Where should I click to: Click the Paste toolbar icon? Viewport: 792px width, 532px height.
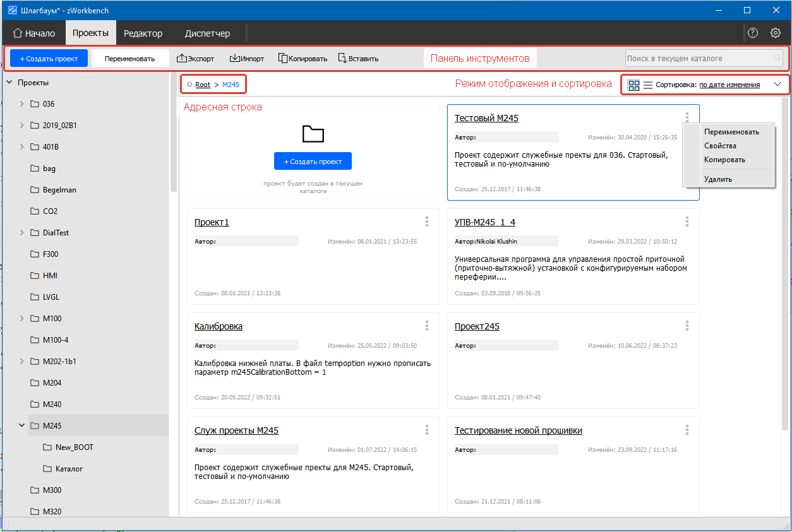pyautogui.click(x=342, y=59)
